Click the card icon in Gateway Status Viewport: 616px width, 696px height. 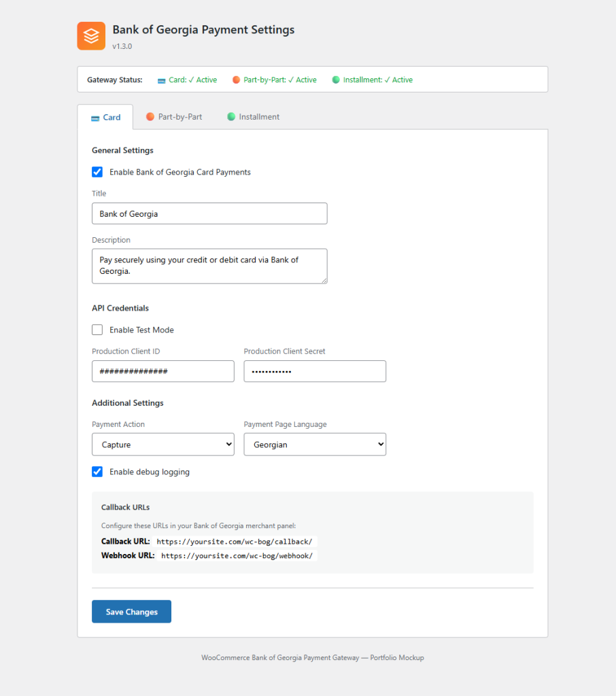click(x=162, y=80)
